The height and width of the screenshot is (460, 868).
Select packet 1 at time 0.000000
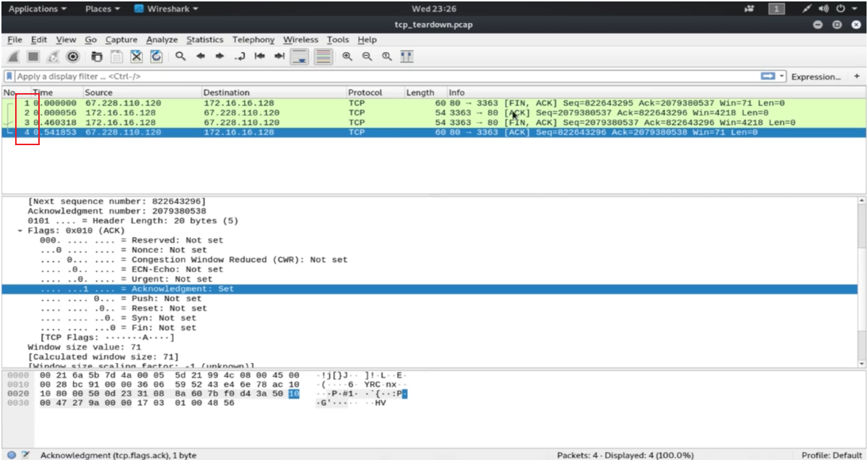coord(433,103)
